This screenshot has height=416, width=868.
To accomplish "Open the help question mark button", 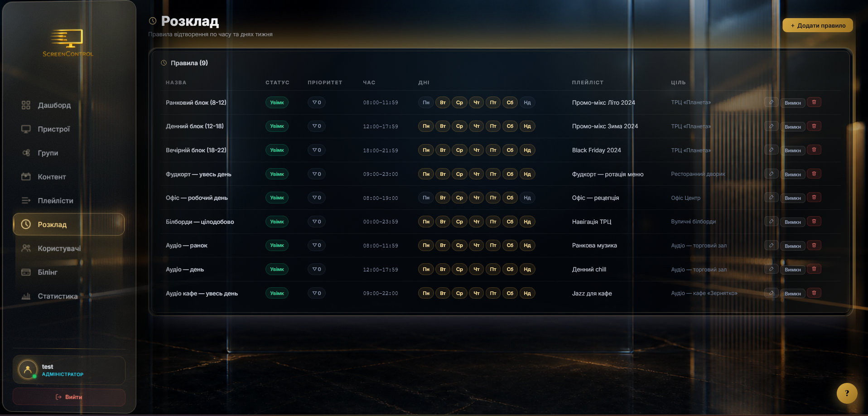I will pos(847,393).
